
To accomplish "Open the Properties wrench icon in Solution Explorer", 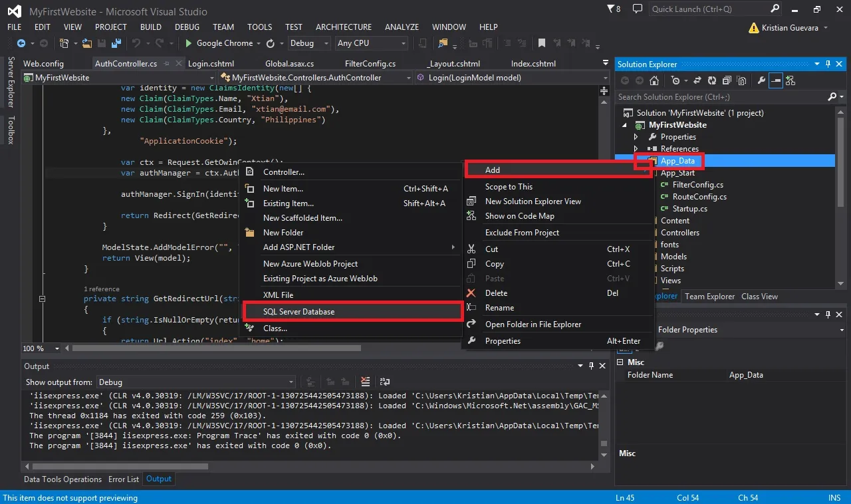I will pyautogui.click(x=761, y=80).
